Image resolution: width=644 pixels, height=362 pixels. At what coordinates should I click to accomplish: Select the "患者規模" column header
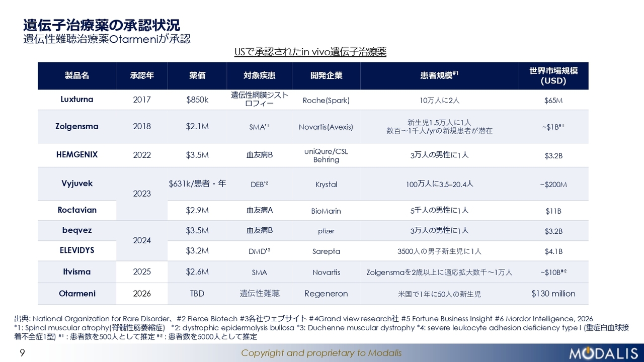(x=439, y=75)
